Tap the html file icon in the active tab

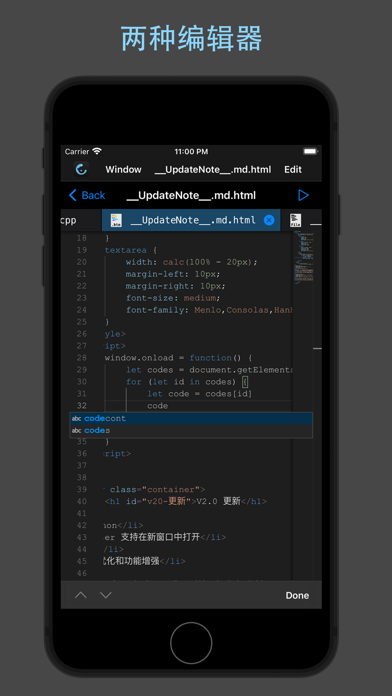coord(116,220)
